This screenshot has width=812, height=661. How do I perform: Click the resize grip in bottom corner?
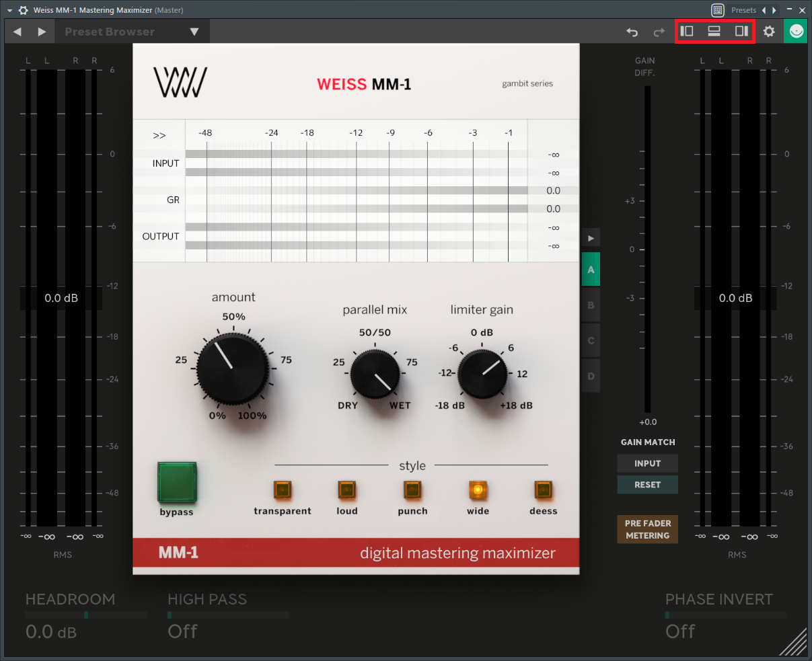tap(794, 641)
